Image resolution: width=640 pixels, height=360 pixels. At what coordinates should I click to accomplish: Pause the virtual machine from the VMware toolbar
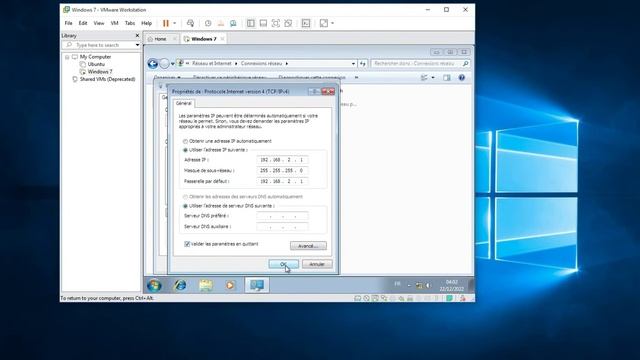click(166, 23)
